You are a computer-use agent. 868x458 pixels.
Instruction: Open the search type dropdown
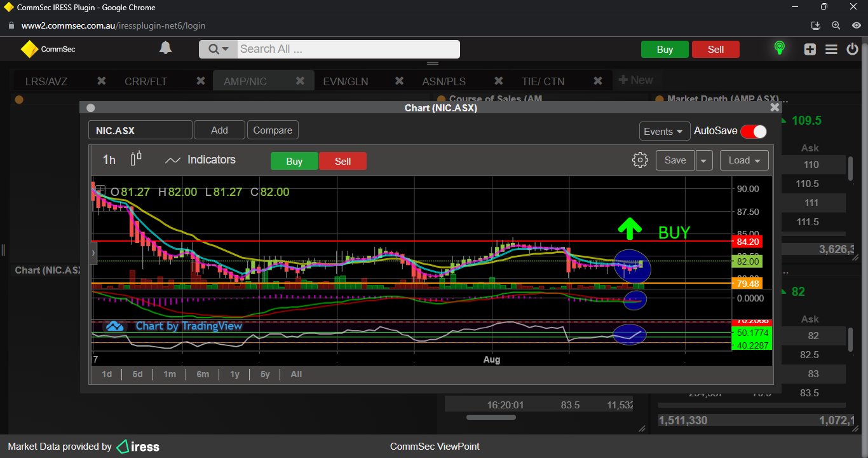(x=218, y=49)
